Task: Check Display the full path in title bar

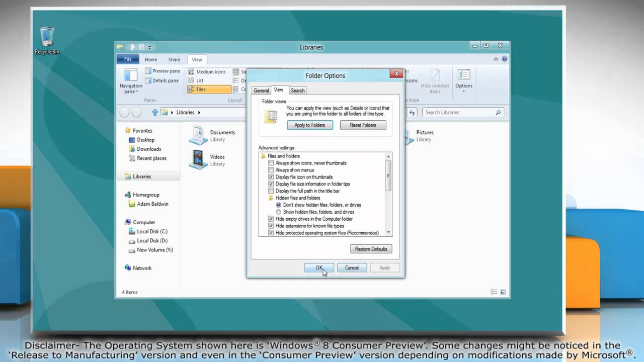Action: (x=271, y=191)
